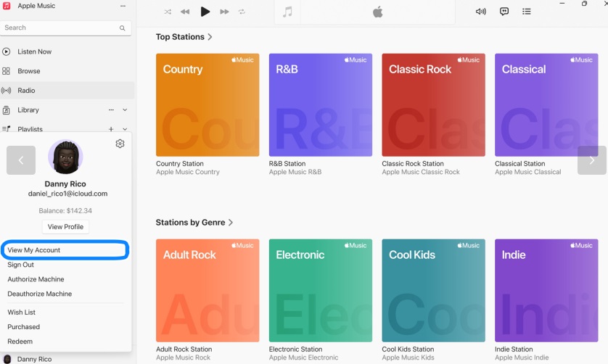
Task: Click 'Apple Music Classical' subtitle
Action: tap(527, 172)
